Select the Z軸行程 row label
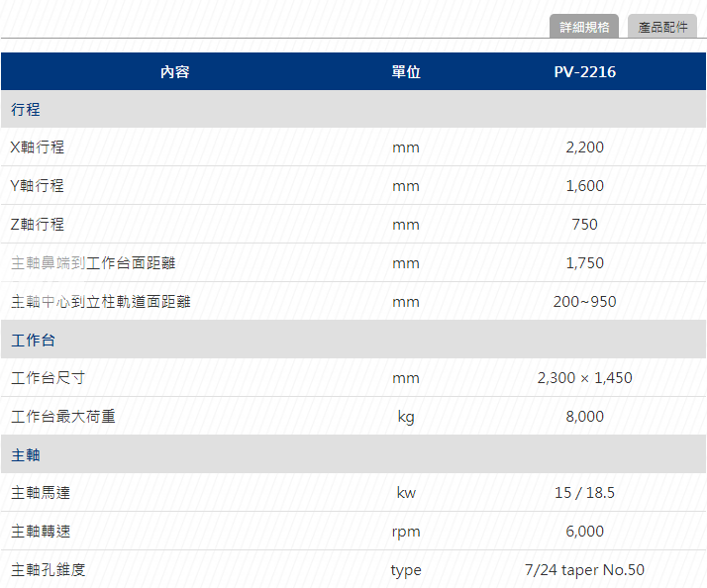The width and height of the screenshot is (707, 588). [38, 225]
